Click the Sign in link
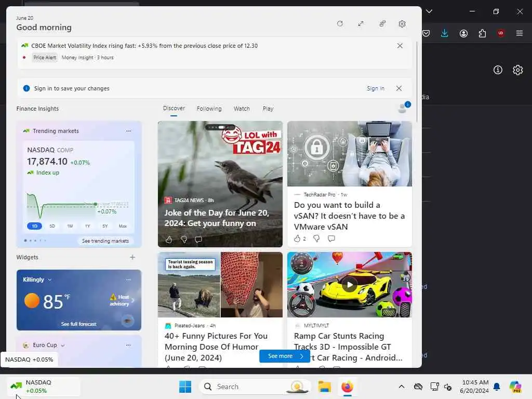 [375, 88]
